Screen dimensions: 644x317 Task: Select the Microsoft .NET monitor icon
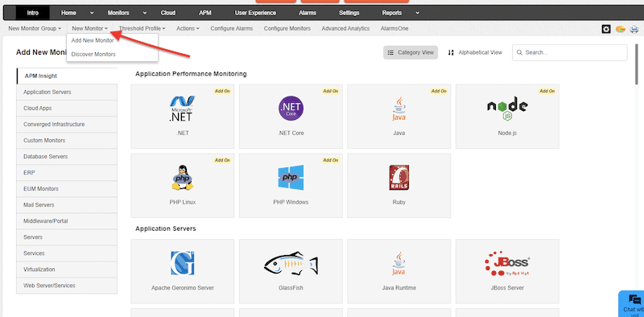[x=183, y=109]
